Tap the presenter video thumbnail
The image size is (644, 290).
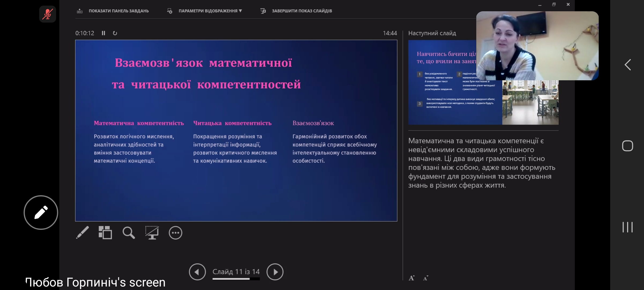tap(537, 46)
